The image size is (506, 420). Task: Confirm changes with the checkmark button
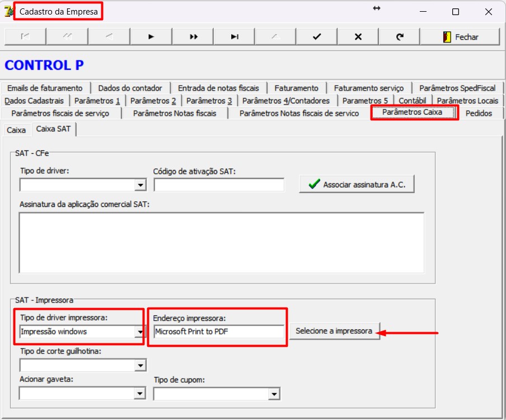(x=317, y=37)
